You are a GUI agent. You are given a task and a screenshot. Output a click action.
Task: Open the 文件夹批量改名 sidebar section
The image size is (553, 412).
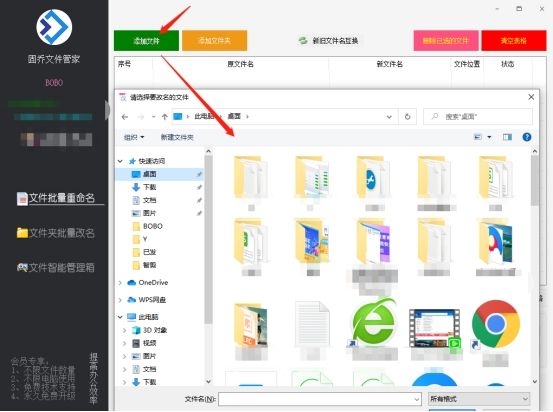click(56, 233)
